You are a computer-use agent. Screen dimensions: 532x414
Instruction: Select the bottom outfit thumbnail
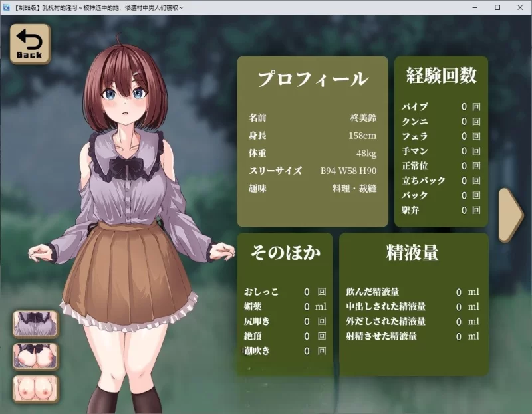pos(36,389)
